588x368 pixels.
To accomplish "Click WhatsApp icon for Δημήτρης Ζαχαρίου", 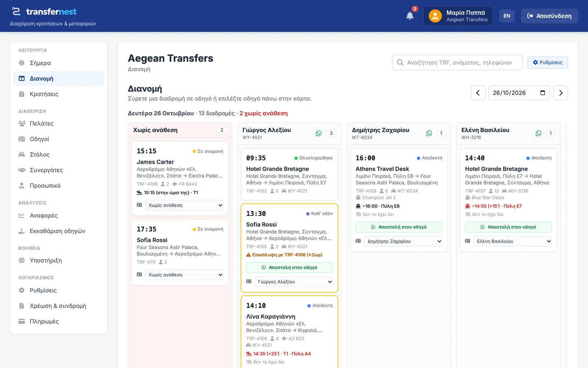I will point(429,133).
